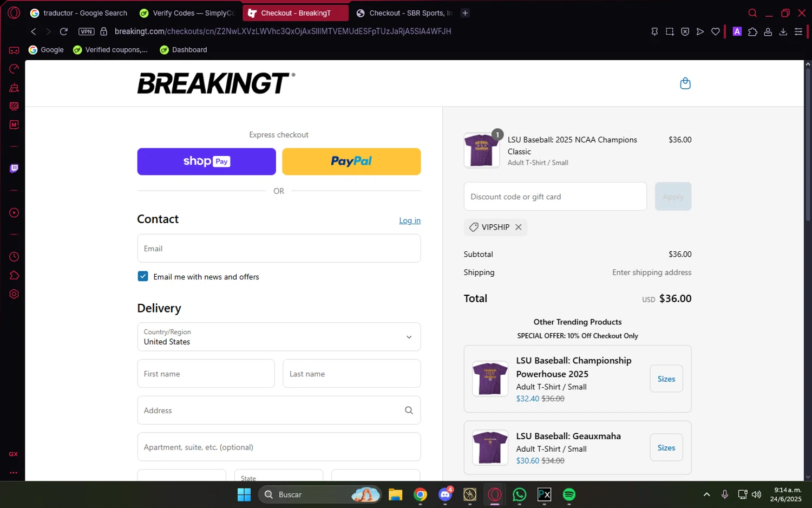Click the Championship Powerhouse shirt thumbnail
This screenshot has width=812, height=508.
490,379
